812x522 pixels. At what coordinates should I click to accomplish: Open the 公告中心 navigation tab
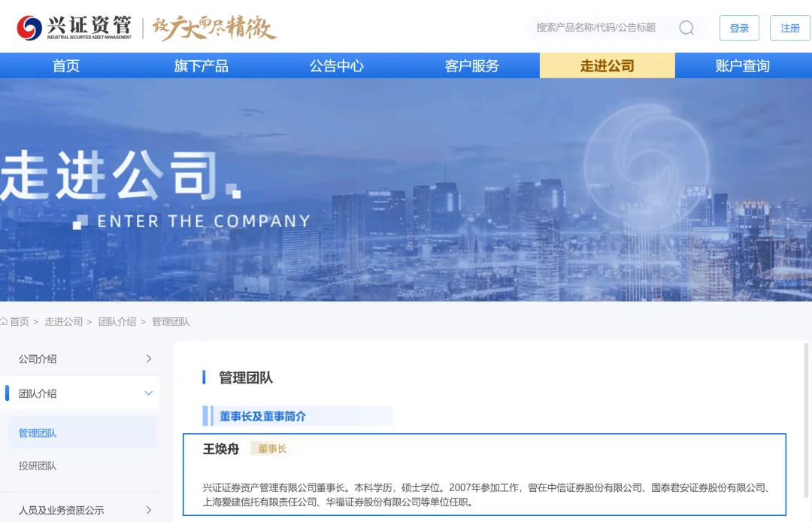337,65
